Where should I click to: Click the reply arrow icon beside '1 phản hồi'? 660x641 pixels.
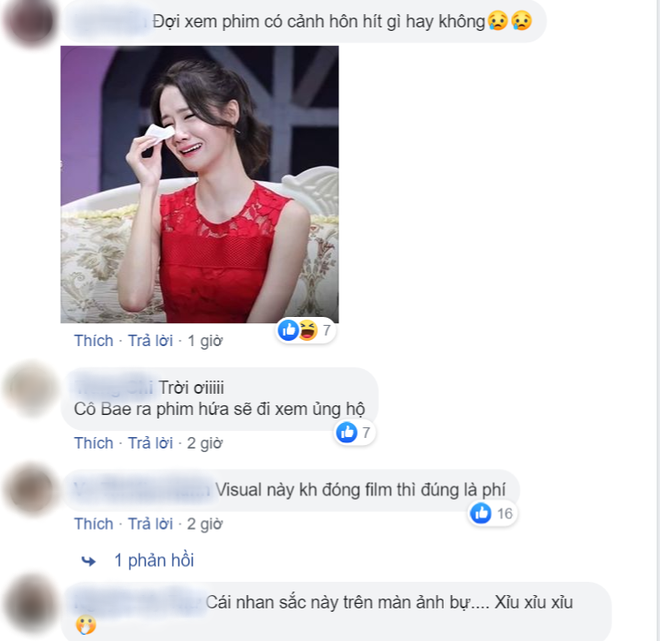coord(88,561)
